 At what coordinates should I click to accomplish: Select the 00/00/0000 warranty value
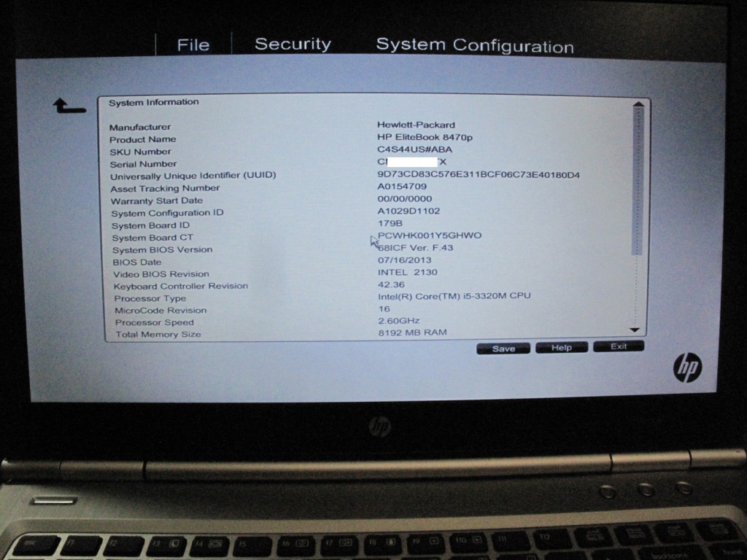tap(404, 199)
